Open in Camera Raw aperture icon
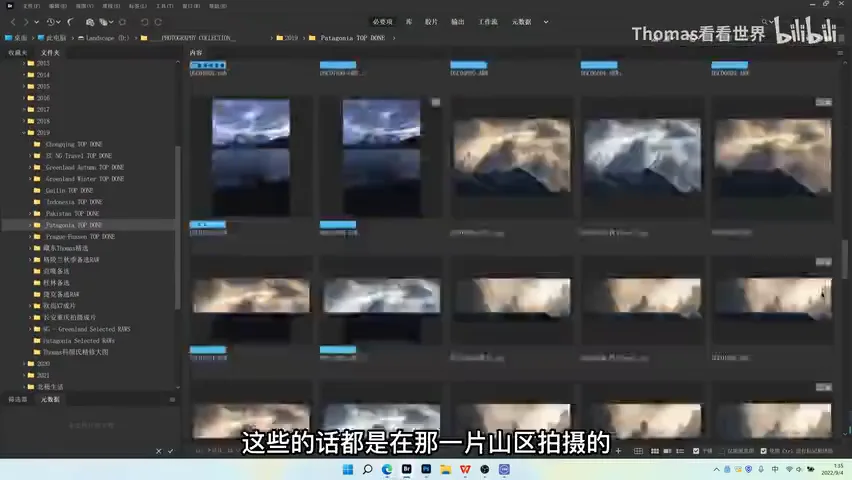This screenshot has width=852, height=480. (123, 22)
